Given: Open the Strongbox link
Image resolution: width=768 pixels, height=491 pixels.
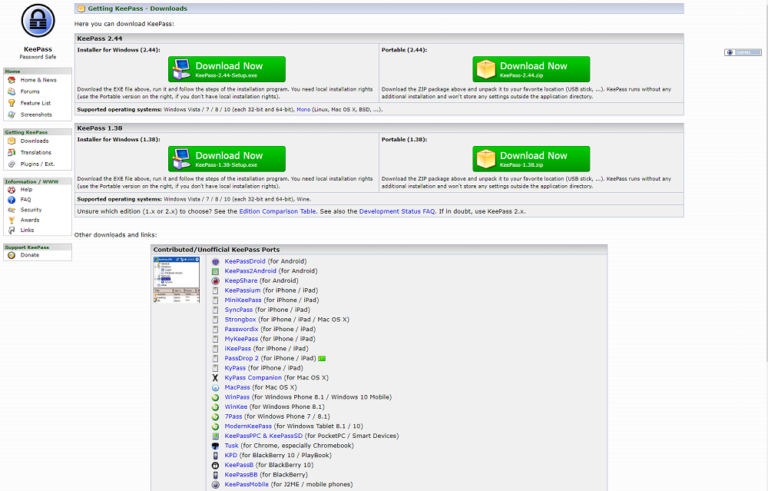Looking at the screenshot, I should point(240,319).
